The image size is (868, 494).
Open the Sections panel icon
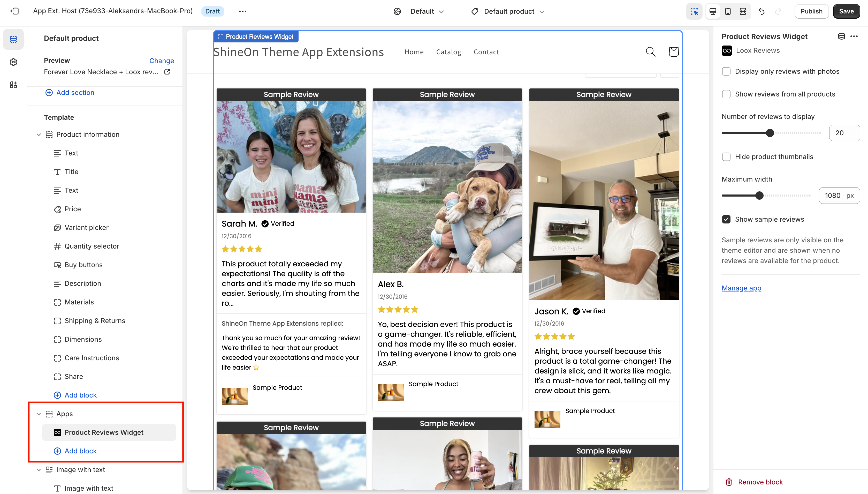pos(13,39)
